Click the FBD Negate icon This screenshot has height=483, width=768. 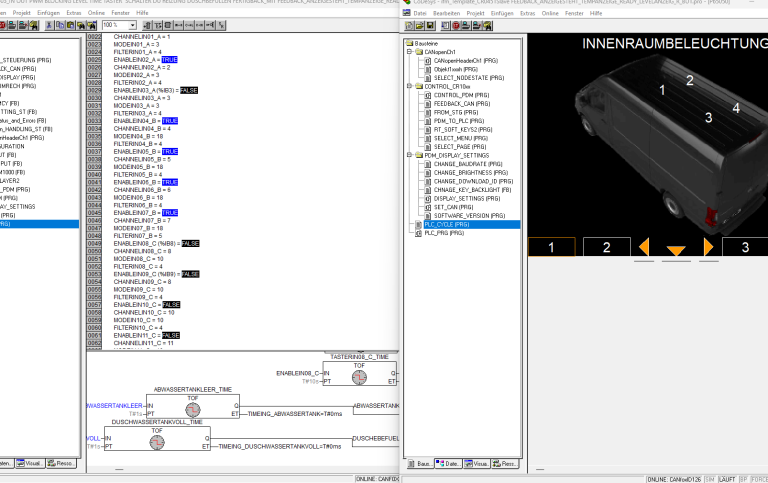210,25
